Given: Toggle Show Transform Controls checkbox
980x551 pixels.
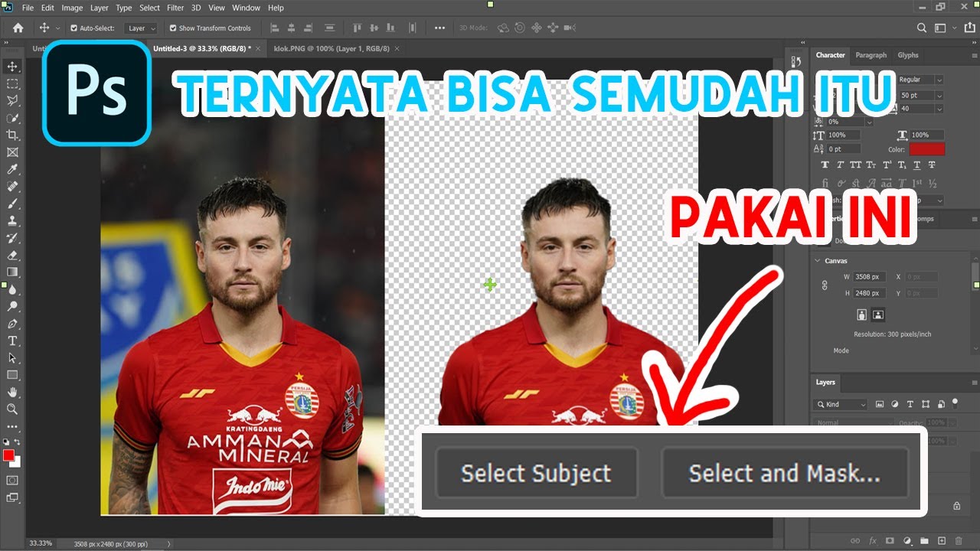Looking at the screenshot, I should (x=173, y=28).
